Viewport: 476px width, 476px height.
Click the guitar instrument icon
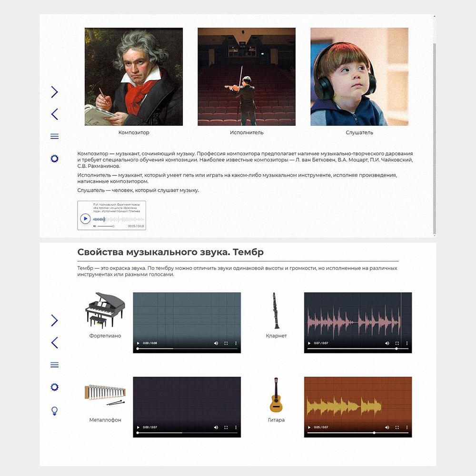pos(276,395)
